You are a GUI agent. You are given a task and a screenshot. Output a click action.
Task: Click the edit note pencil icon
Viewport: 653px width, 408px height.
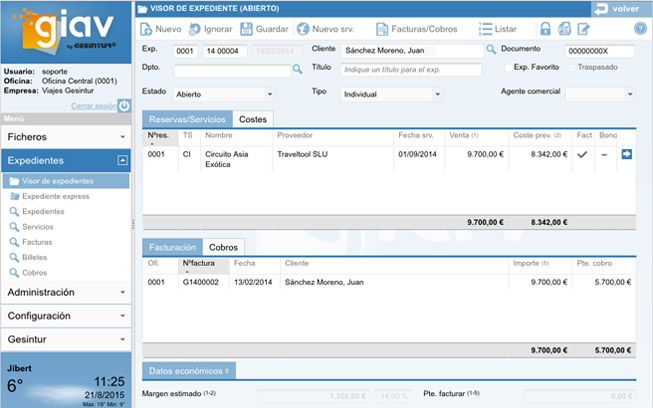coord(583,29)
